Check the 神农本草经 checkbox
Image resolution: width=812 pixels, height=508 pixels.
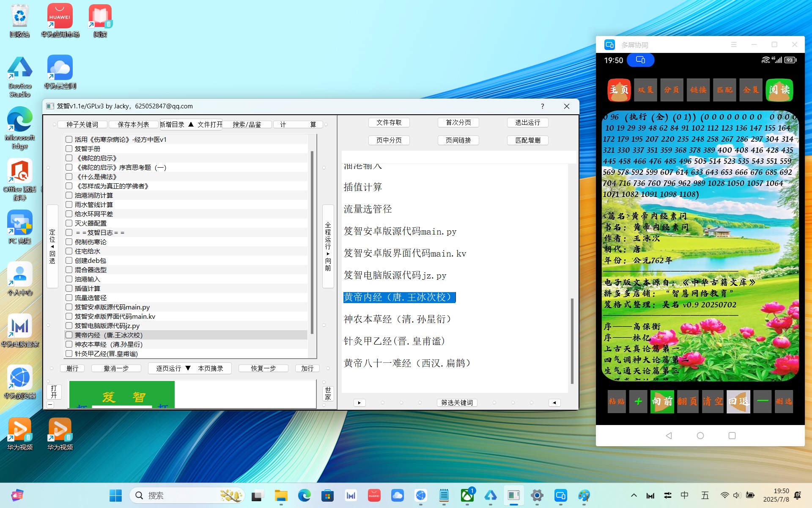click(x=69, y=344)
